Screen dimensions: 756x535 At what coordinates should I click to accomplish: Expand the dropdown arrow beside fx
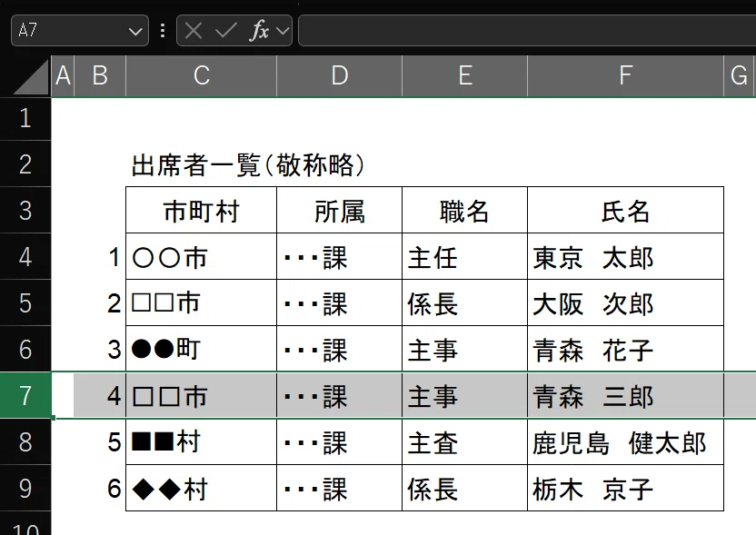coord(283,31)
